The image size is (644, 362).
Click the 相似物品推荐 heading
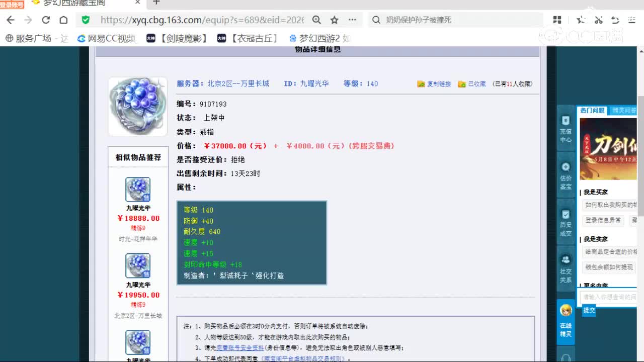138,157
